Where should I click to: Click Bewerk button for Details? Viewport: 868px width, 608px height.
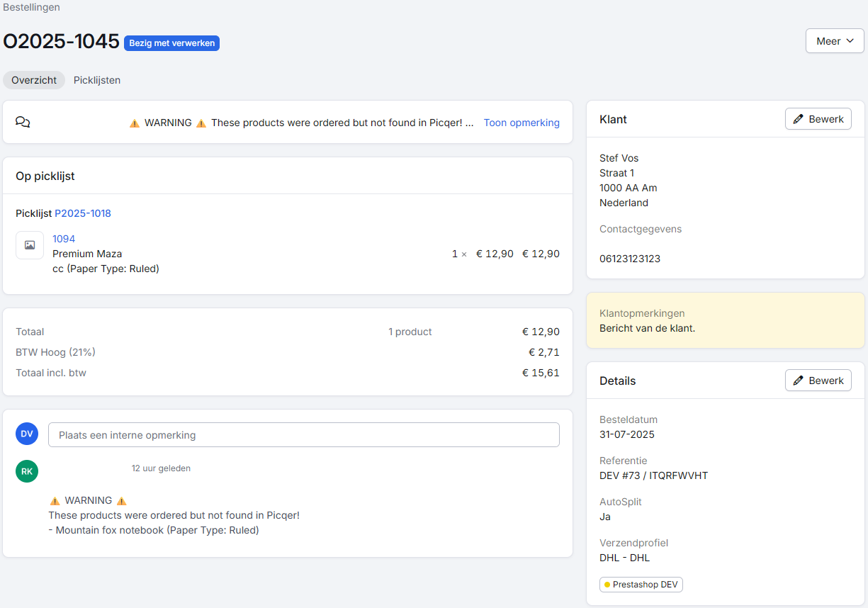coord(818,381)
